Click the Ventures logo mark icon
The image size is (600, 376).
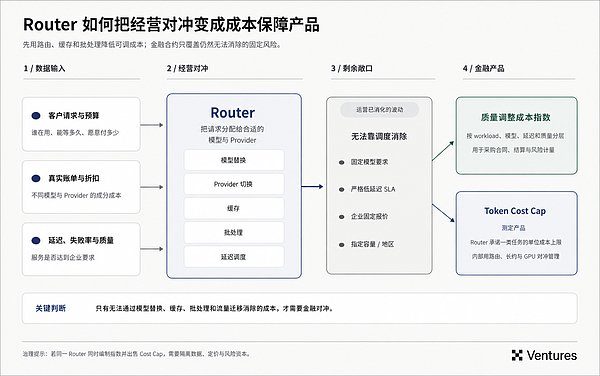tap(517, 355)
